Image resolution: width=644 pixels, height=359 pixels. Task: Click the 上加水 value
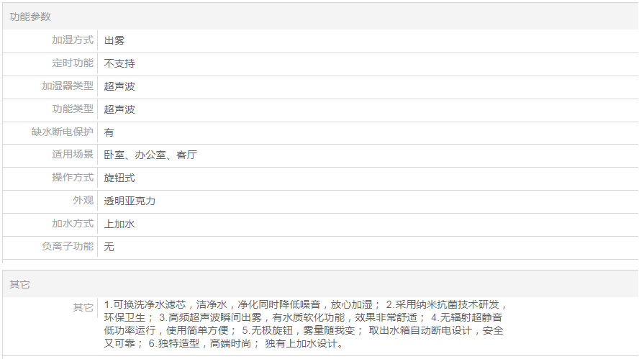[119, 224]
